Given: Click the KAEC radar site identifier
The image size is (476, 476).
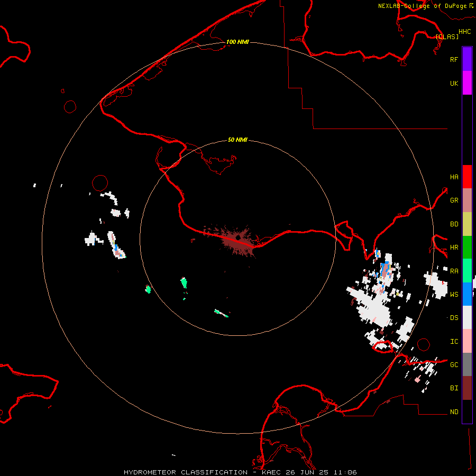Looking at the screenshot, I should [272, 472].
